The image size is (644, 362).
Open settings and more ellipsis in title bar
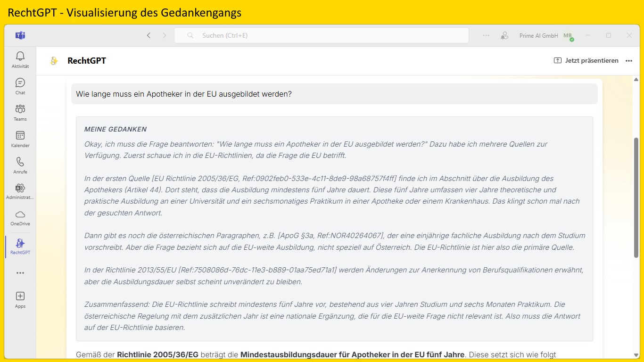tap(486, 35)
